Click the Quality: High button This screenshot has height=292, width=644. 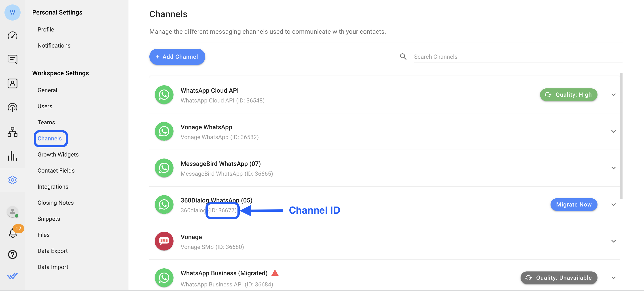(x=569, y=95)
